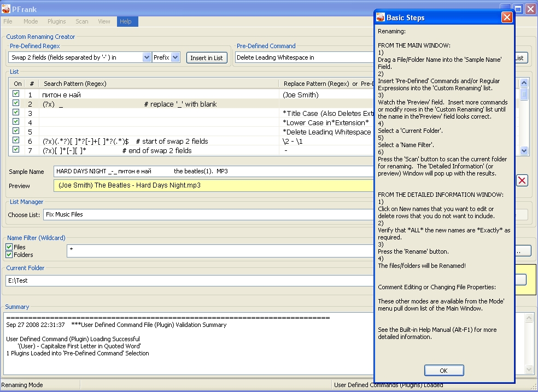Open the Mode menu
This screenshot has width=538, height=392.
click(x=31, y=21)
